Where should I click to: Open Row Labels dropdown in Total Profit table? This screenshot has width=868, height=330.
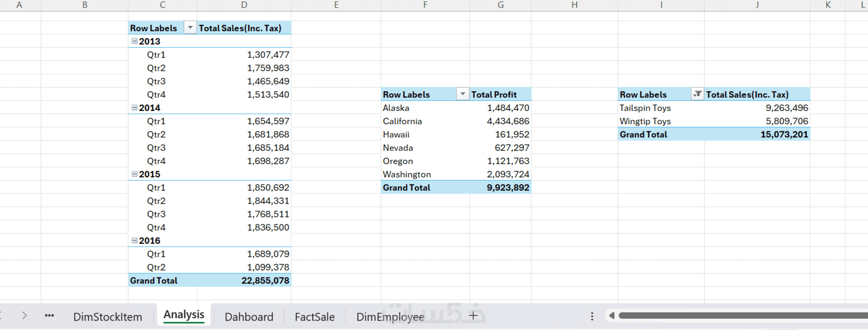pyautogui.click(x=462, y=94)
